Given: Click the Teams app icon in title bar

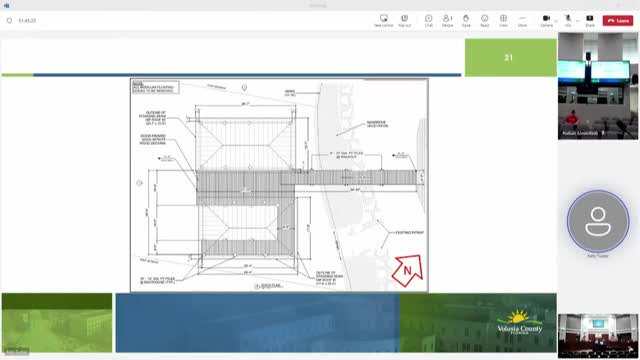Looking at the screenshot, I should coord(7,5).
